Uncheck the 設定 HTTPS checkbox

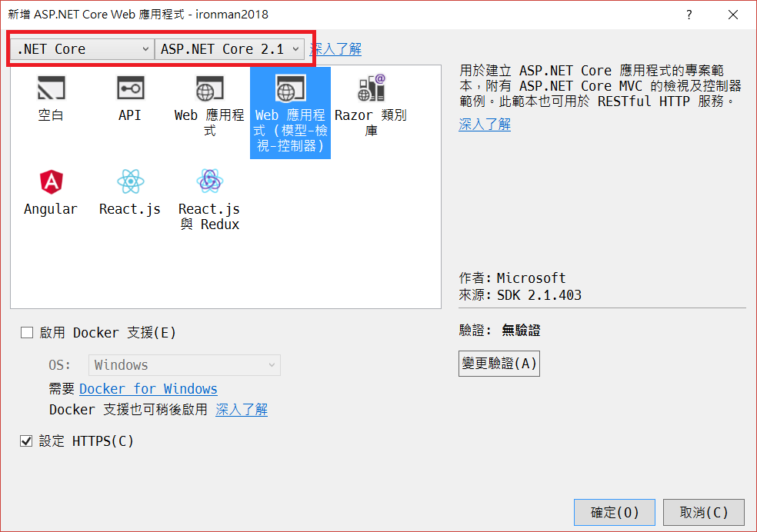(x=26, y=441)
